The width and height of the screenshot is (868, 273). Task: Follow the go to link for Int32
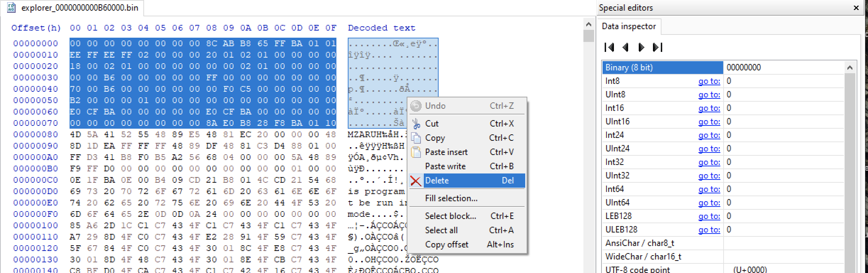point(709,162)
